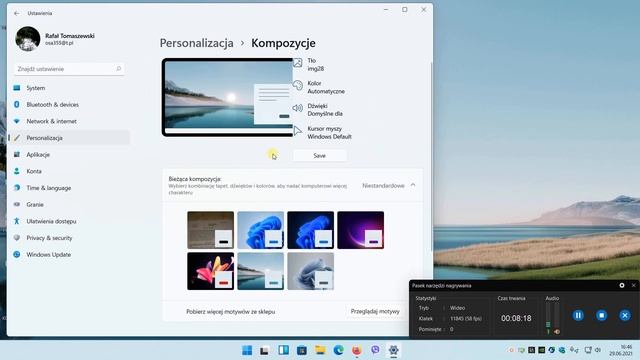
Task: Select the Personalizacja sidebar item
Action: point(69,138)
